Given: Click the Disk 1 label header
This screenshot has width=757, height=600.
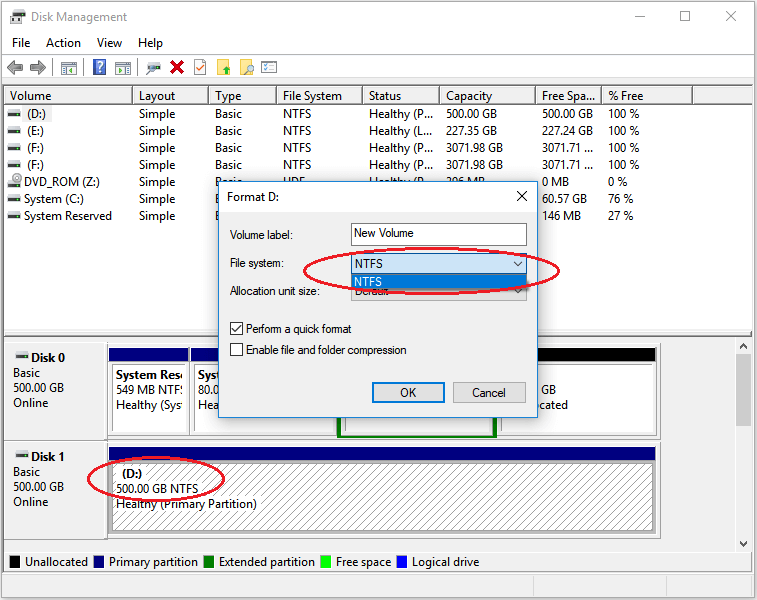Looking at the screenshot, I should click(x=48, y=456).
